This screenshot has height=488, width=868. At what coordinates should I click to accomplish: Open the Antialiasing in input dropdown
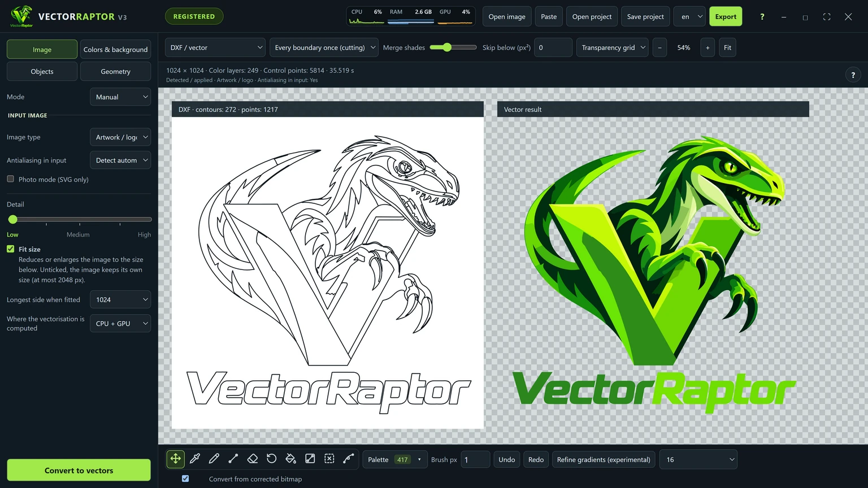[x=120, y=160]
